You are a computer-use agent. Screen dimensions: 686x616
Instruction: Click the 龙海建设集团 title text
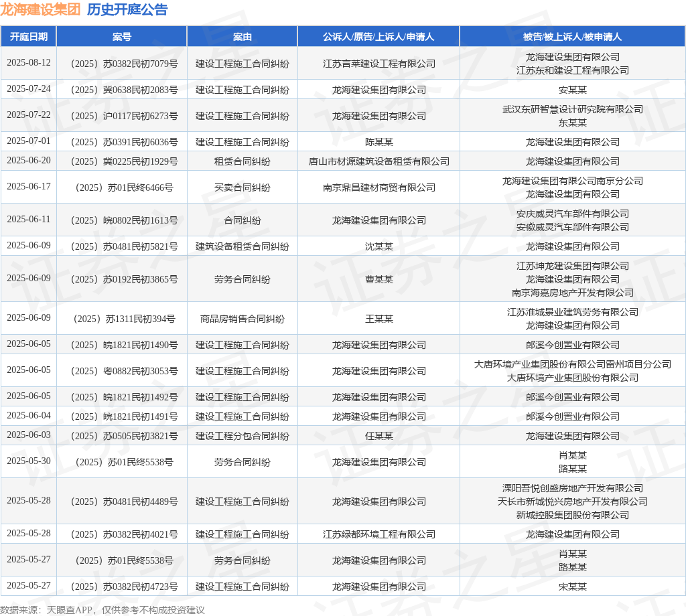(40, 9)
